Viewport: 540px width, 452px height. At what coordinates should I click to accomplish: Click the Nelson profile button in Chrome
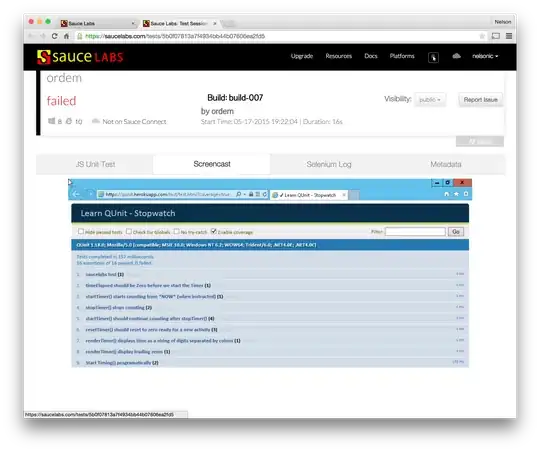point(503,22)
